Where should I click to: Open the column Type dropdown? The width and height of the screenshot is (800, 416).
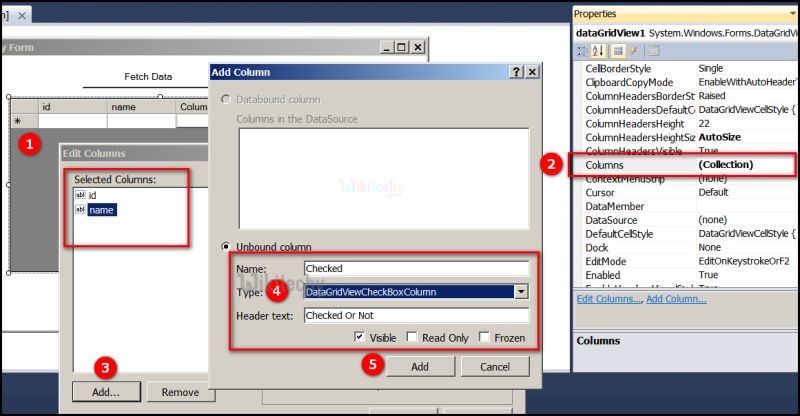coord(521,291)
